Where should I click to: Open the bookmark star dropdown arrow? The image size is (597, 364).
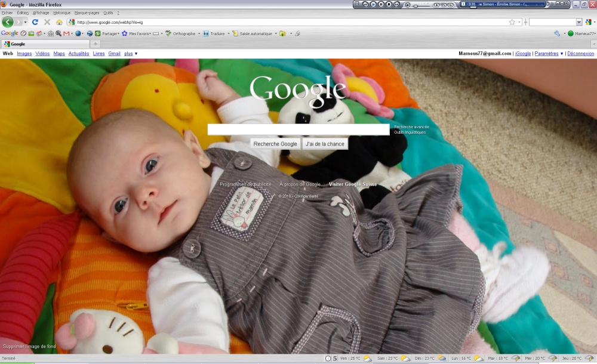coord(519,22)
